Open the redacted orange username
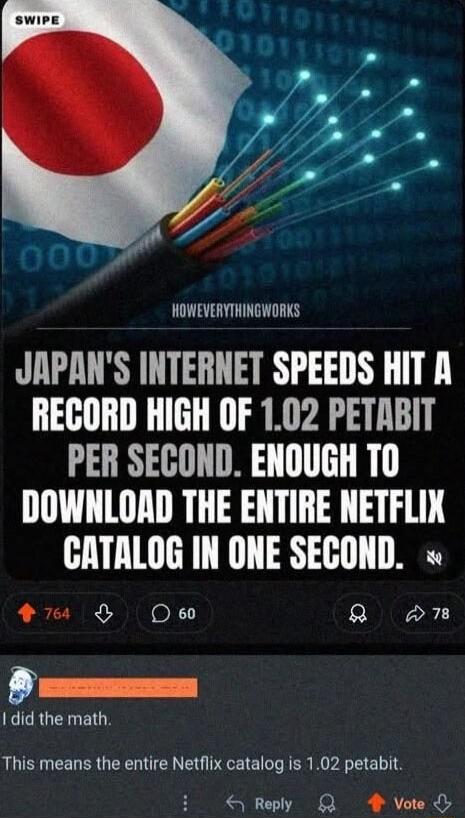 pyautogui.click(x=118, y=688)
